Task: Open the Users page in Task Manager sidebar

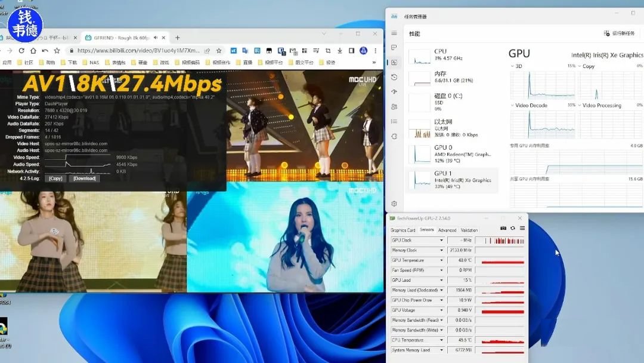Action: (x=394, y=106)
